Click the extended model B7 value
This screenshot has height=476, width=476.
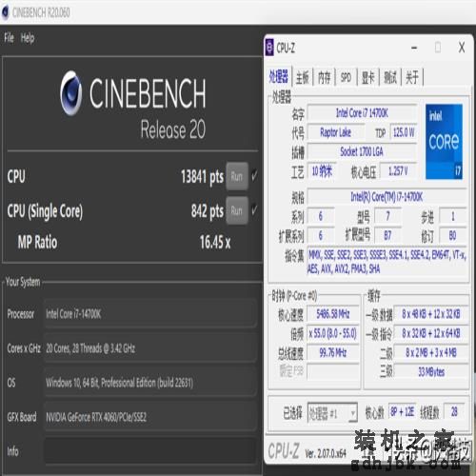point(387,235)
